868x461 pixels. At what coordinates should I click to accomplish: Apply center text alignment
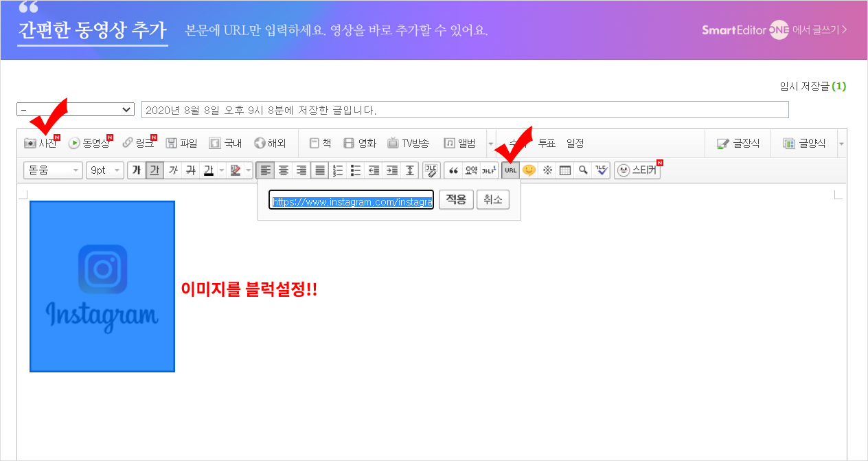coord(283,170)
